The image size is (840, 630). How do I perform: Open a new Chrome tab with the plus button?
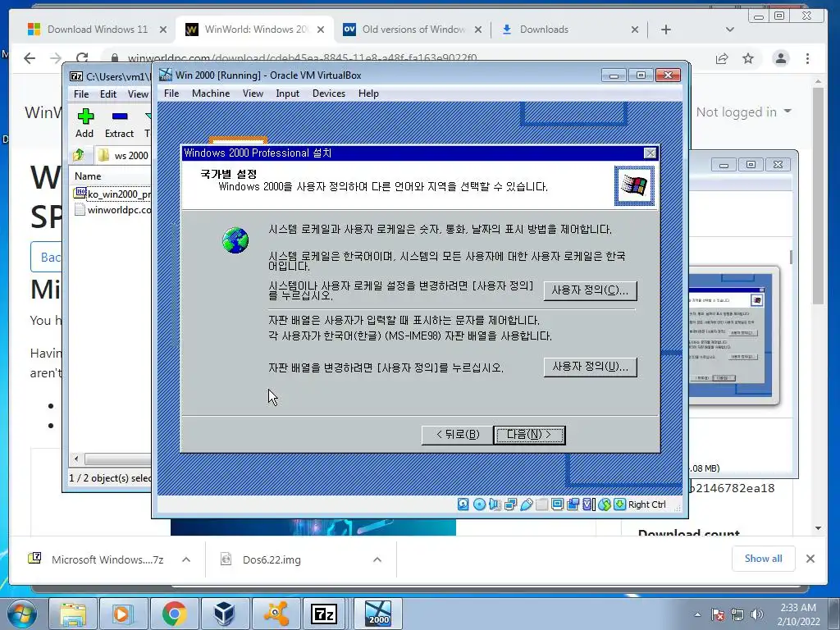(x=666, y=30)
